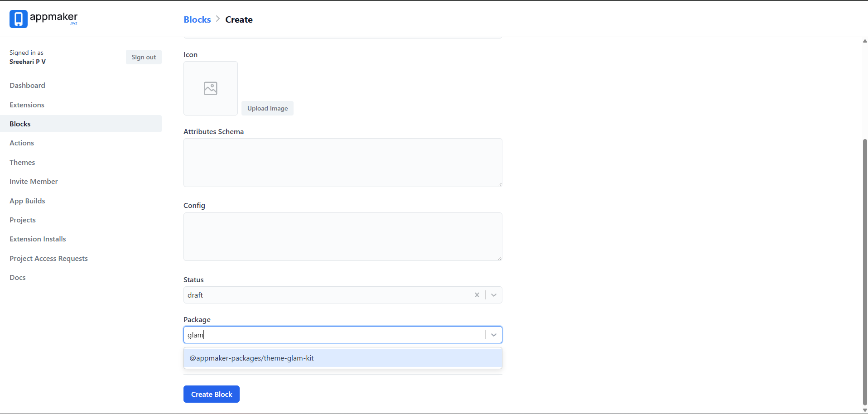Go to Blocks breadcrumb link
868x414 pixels.
(x=197, y=19)
